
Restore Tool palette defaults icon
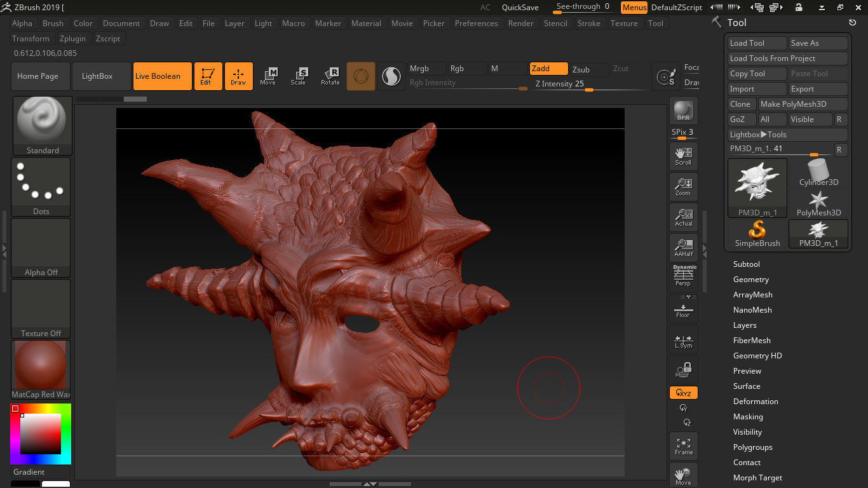click(853, 22)
